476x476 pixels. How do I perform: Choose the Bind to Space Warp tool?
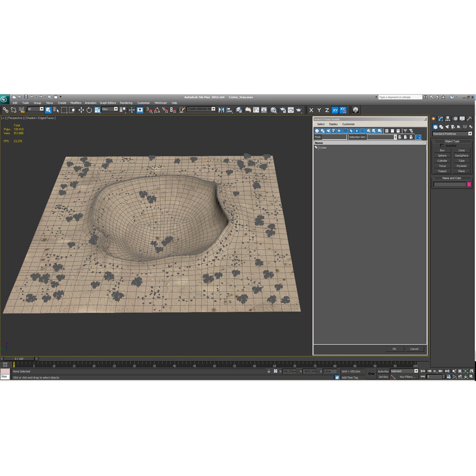click(22, 110)
